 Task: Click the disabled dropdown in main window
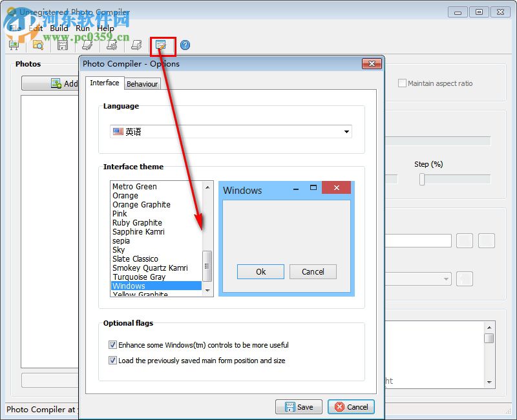click(418, 279)
